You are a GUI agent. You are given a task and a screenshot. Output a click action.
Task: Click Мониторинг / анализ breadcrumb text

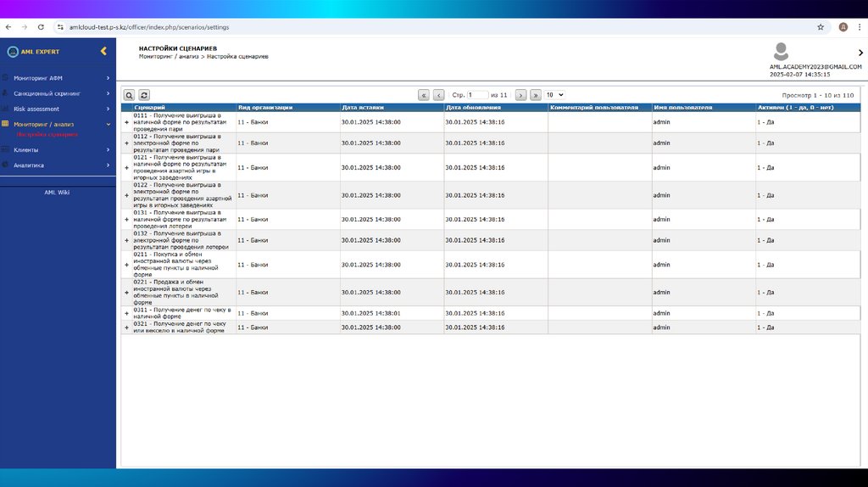tap(169, 57)
